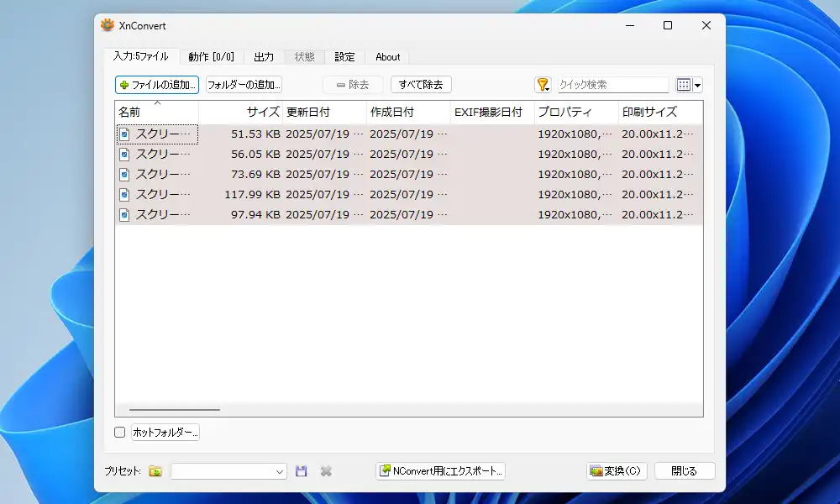
Task: Click the 51.53 KB size cell
Action: [255, 134]
